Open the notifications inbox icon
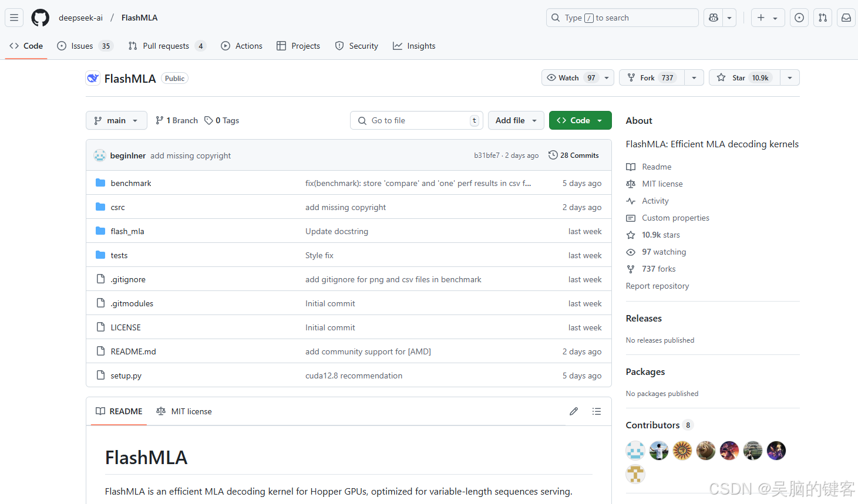Screen dimensions: 858x504 click(846, 18)
